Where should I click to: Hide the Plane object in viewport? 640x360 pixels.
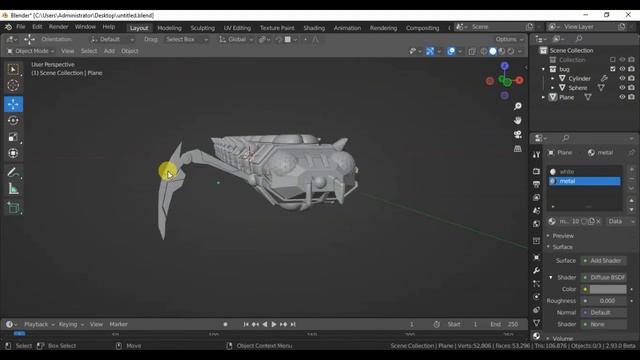(622, 97)
